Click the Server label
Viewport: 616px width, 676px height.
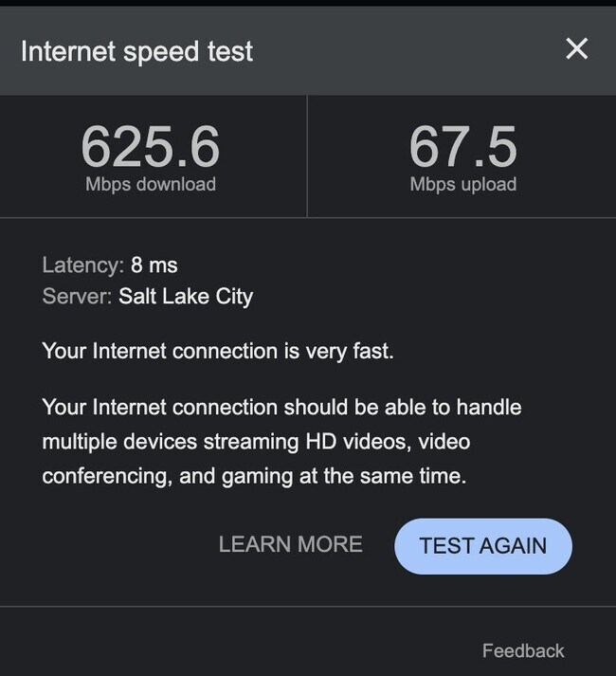(77, 296)
